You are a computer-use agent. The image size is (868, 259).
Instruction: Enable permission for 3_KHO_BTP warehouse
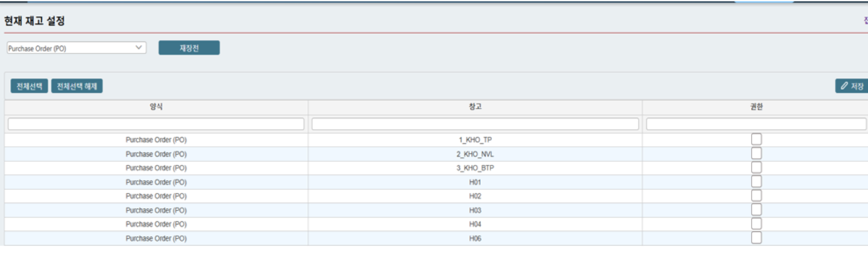tap(756, 168)
